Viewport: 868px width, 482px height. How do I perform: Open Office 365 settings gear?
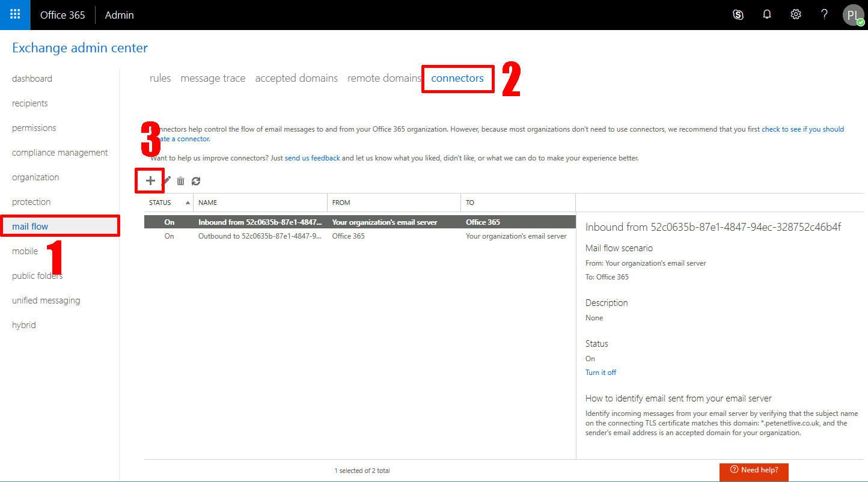coord(796,14)
